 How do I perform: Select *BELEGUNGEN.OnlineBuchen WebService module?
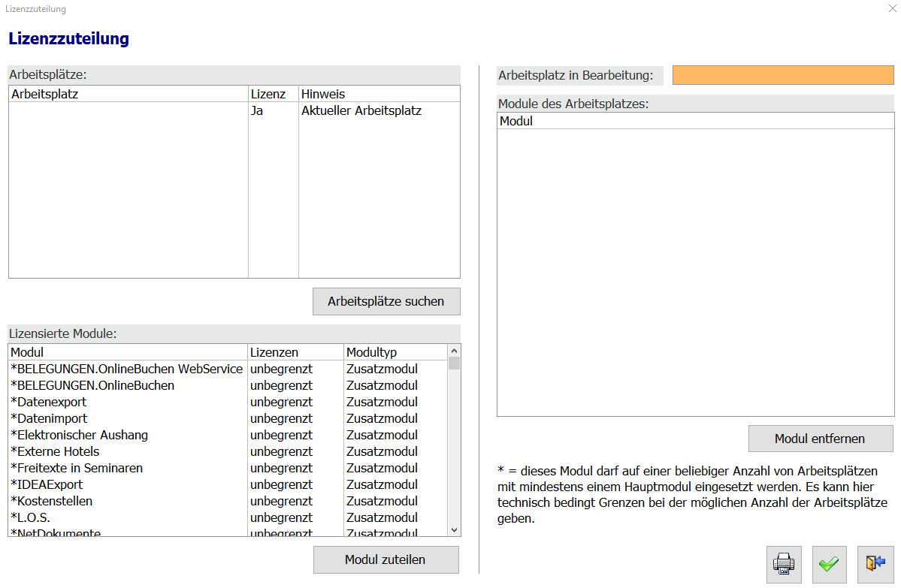tap(126, 369)
